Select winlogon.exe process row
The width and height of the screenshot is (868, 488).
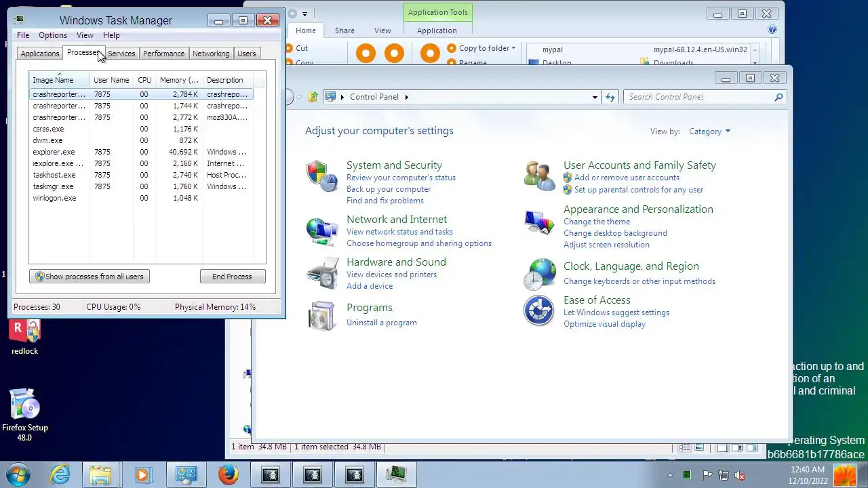[141, 198]
